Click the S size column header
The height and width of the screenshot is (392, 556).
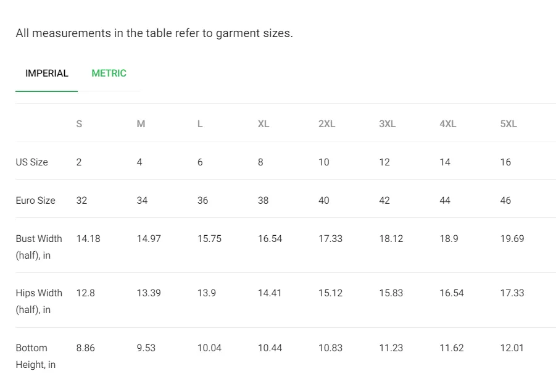pos(79,124)
